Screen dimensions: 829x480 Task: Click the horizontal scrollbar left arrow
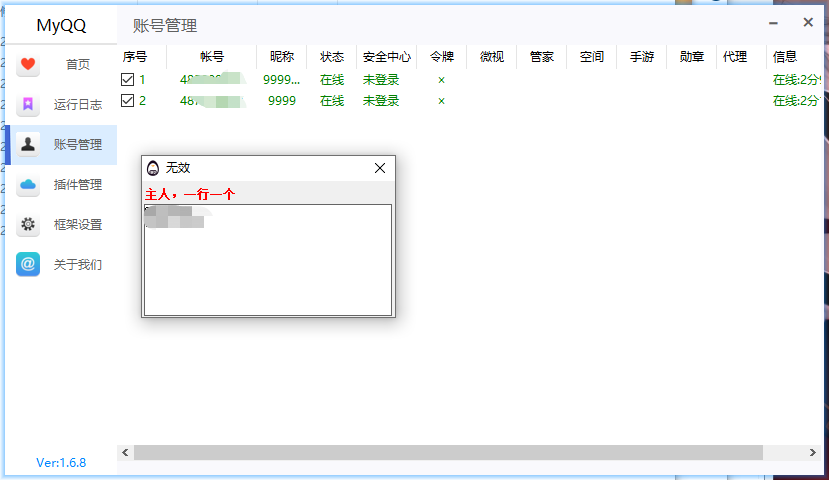coord(125,453)
